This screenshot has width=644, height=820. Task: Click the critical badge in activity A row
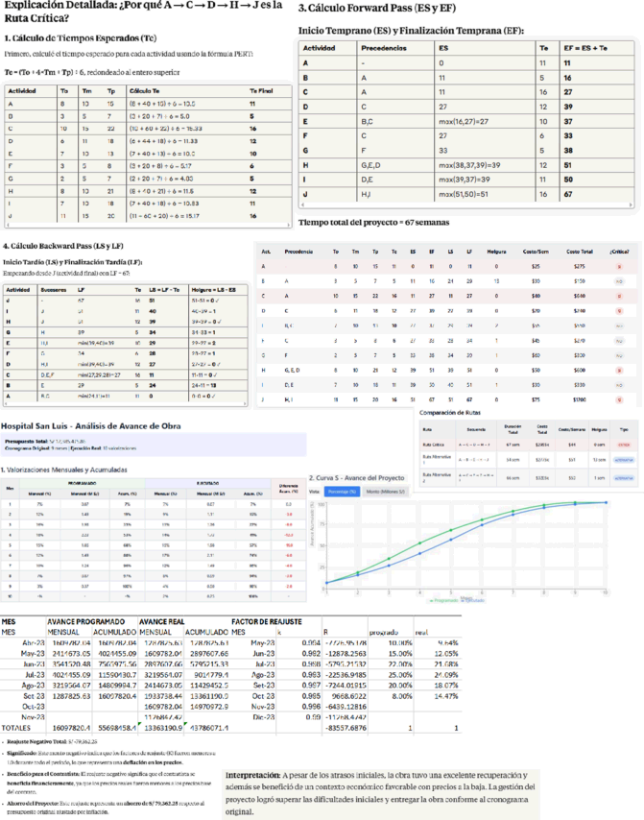[x=619, y=267]
